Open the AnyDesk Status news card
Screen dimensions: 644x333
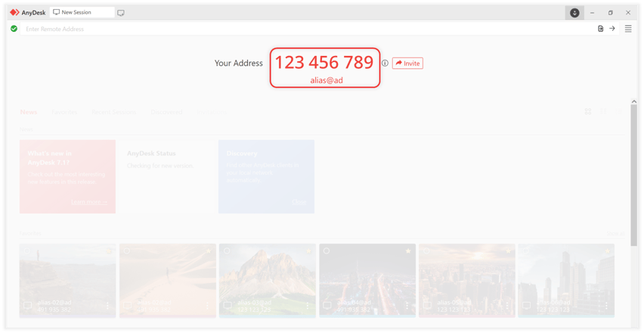point(167,176)
